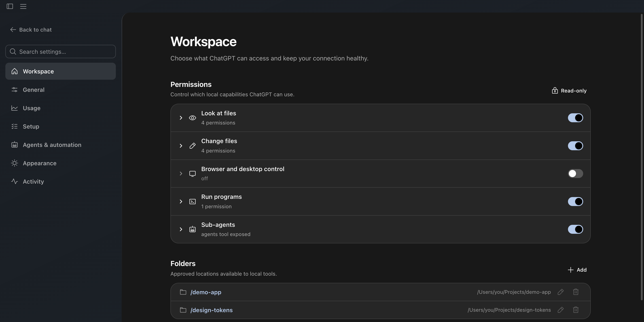Screen dimensions: 644x322
Task: Select the Workspace settings section
Action: (61, 71)
